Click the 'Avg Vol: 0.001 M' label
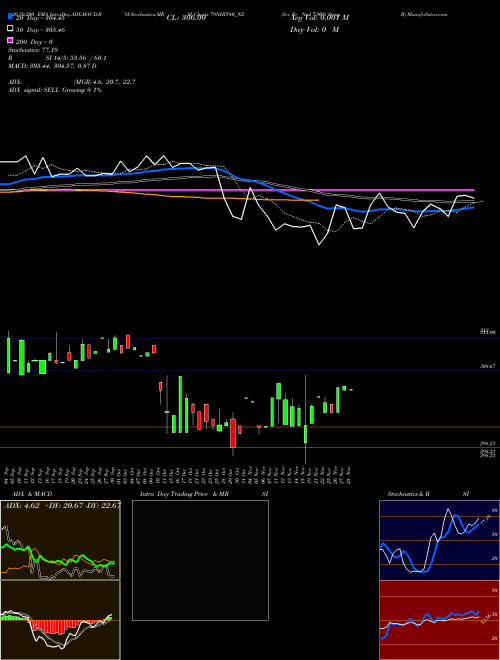500x660 pixels. tap(319, 18)
